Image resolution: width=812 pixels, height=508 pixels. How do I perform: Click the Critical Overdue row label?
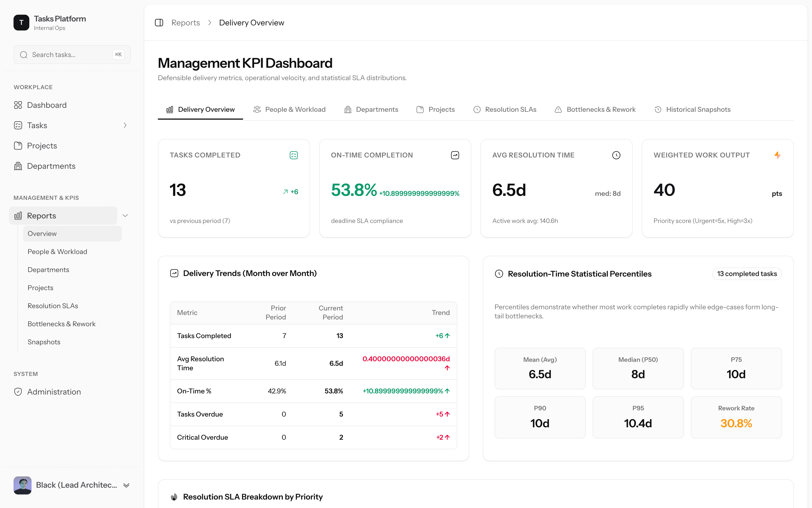coord(202,437)
